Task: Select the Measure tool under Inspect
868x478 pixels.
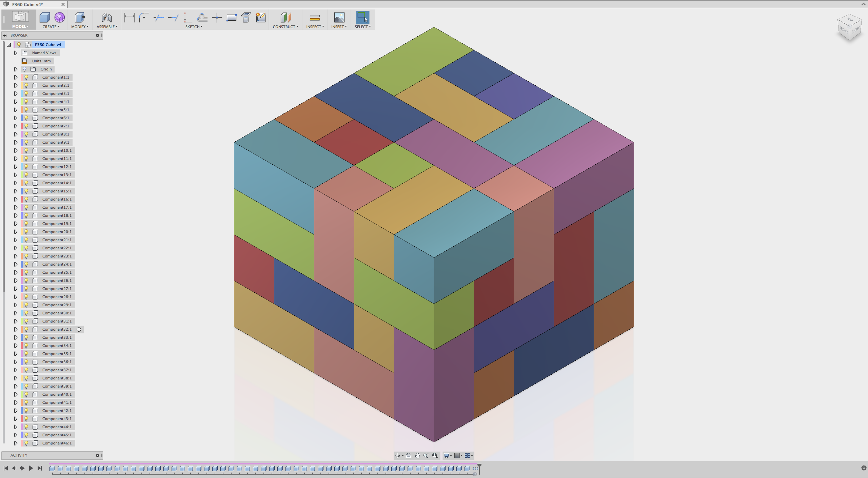Action: (x=314, y=18)
